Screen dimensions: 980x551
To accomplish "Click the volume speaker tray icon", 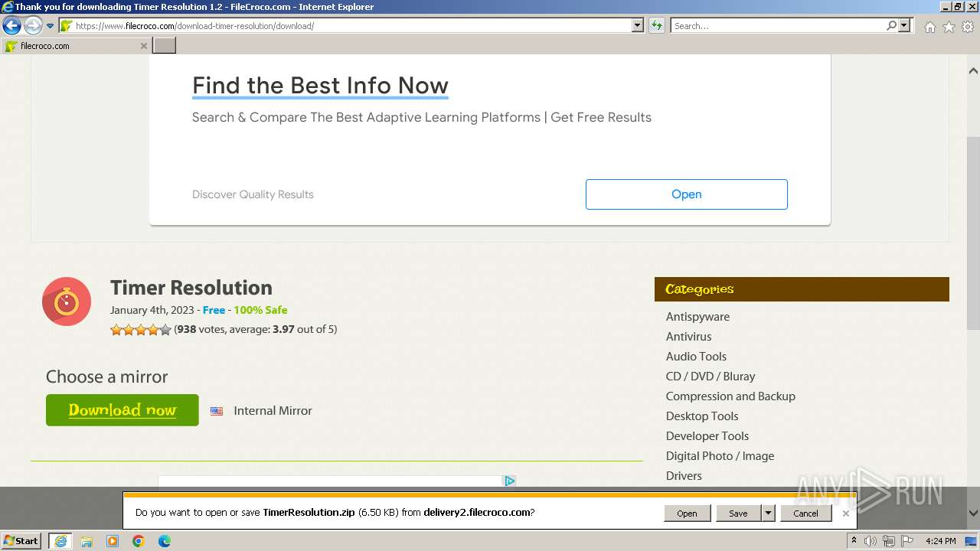I will (871, 541).
